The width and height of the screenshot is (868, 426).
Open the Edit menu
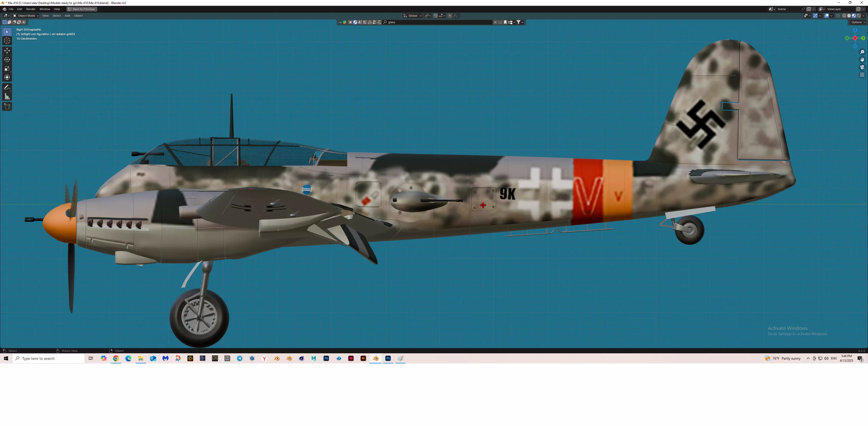click(x=19, y=9)
